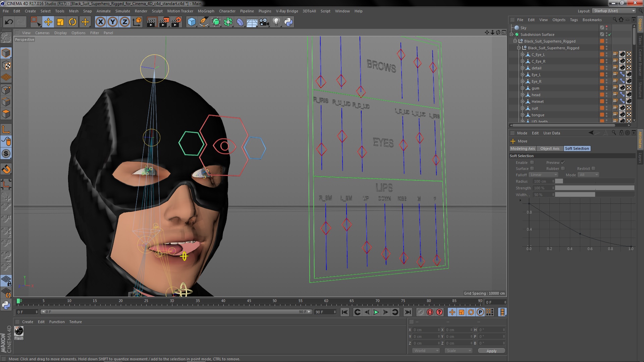Add a Light object
The image size is (644, 362).
[x=276, y=22]
